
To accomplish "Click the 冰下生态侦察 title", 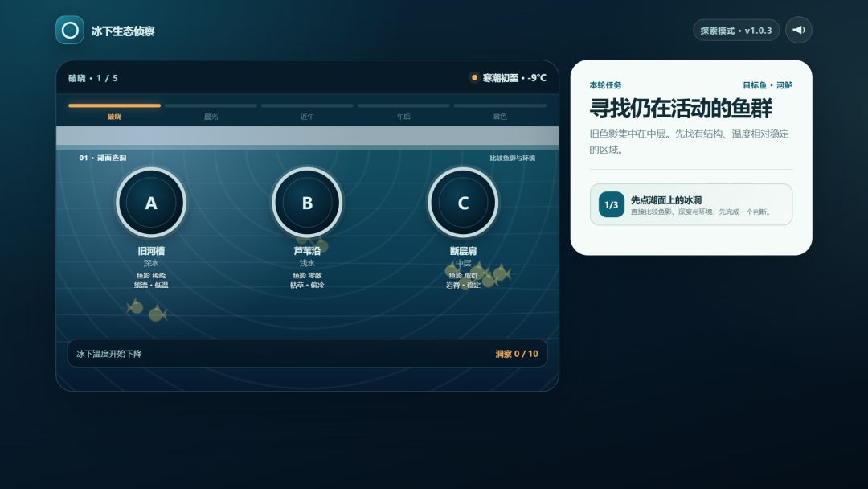I will (x=123, y=31).
